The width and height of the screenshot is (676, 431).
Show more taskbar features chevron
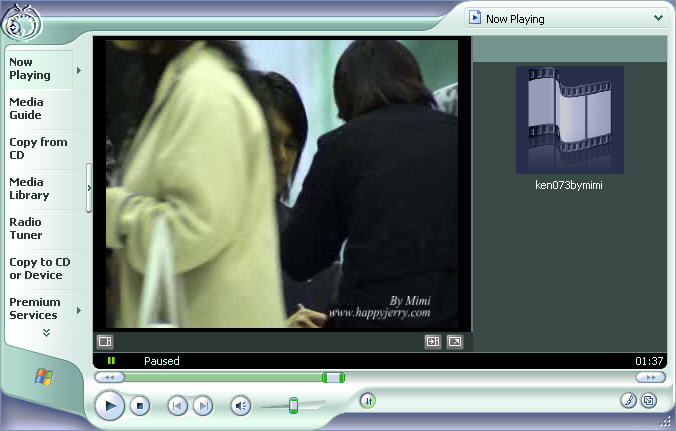pyautogui.click(x=47, y=333)
